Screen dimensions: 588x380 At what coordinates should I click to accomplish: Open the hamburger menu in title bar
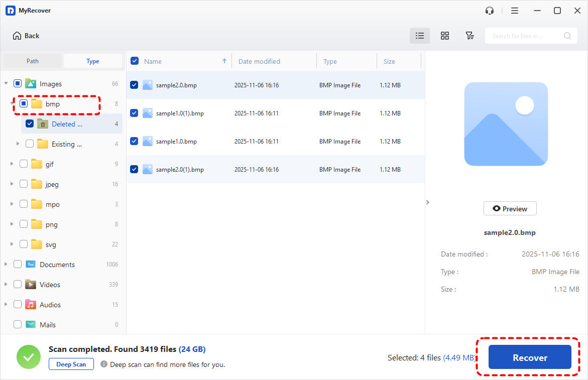515,11
